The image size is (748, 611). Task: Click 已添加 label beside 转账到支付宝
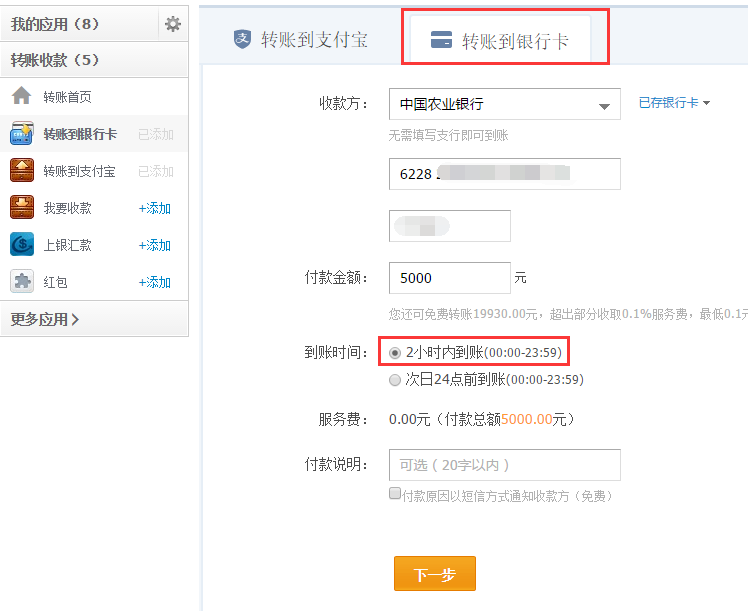(156, 171)
